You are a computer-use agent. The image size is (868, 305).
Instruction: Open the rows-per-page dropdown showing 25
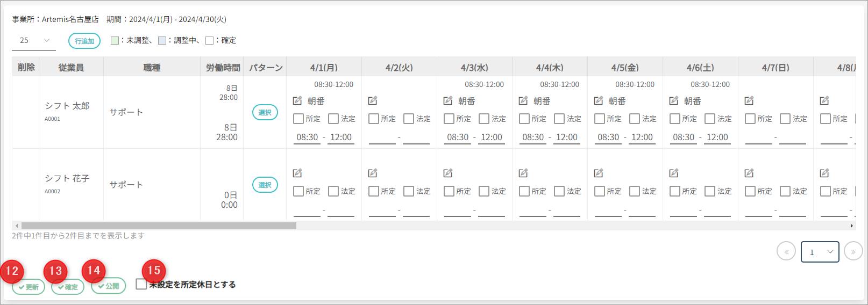(x=34, y=40)
